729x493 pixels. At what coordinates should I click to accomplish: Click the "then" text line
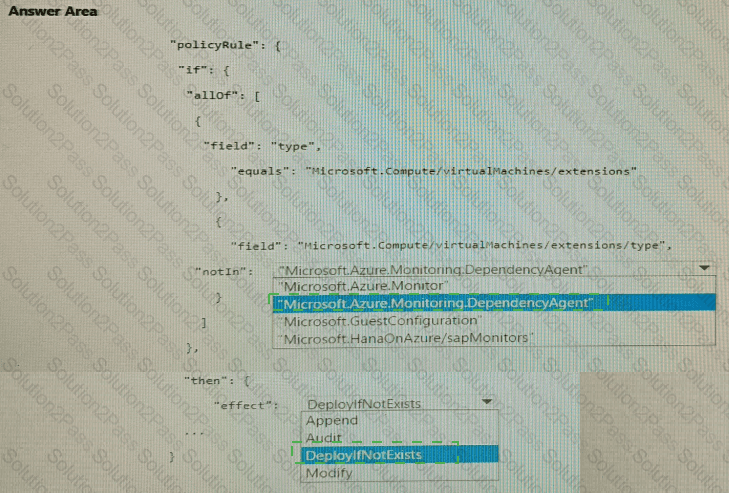tap(218, 381)
